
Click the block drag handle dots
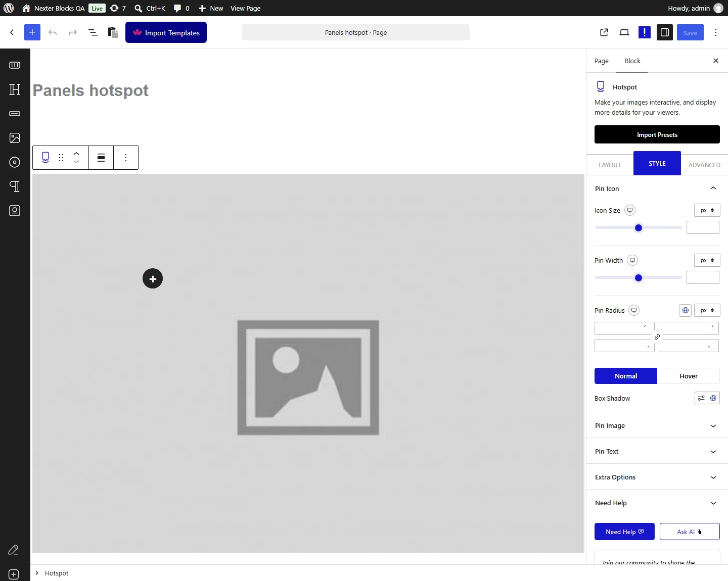click(61, 158)
